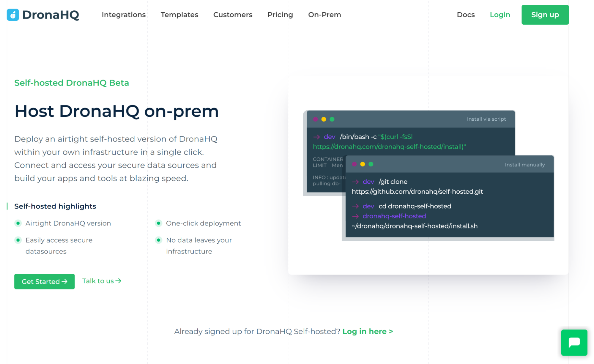Click the green dot on Install manually window
594x364 pixels.
(x=371, y=164)
